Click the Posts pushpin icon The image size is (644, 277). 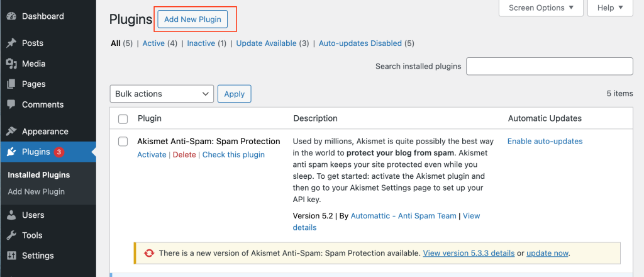coord(11,43)
